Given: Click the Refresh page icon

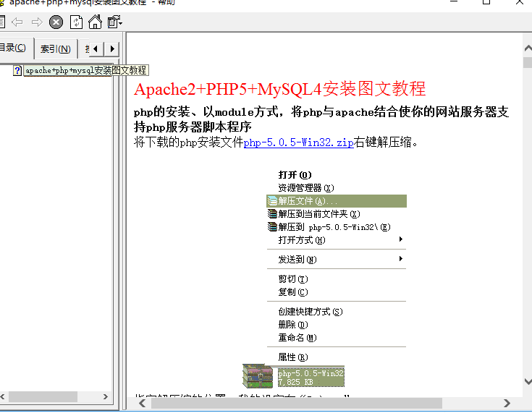Looking at the screenshot, I should [76, 22].
